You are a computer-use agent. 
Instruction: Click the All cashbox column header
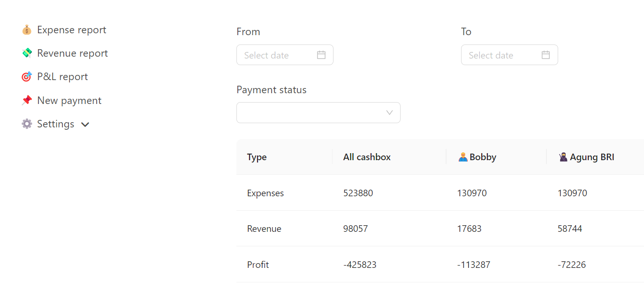(367, 157)
